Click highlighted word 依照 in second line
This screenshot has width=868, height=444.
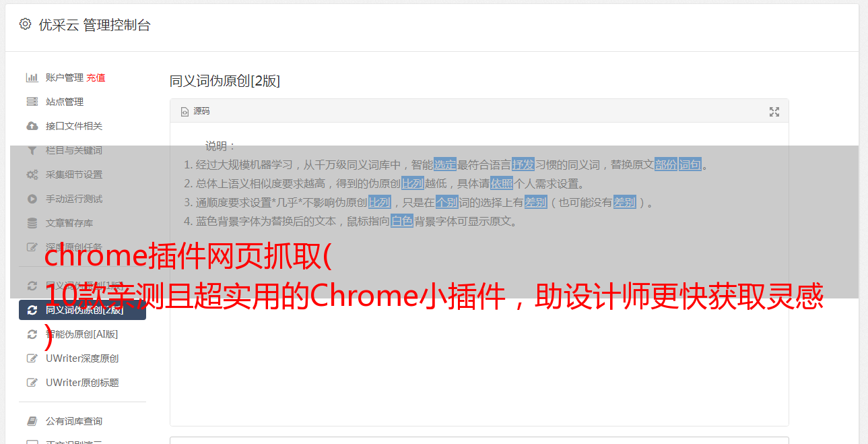(x=502, y=183)
